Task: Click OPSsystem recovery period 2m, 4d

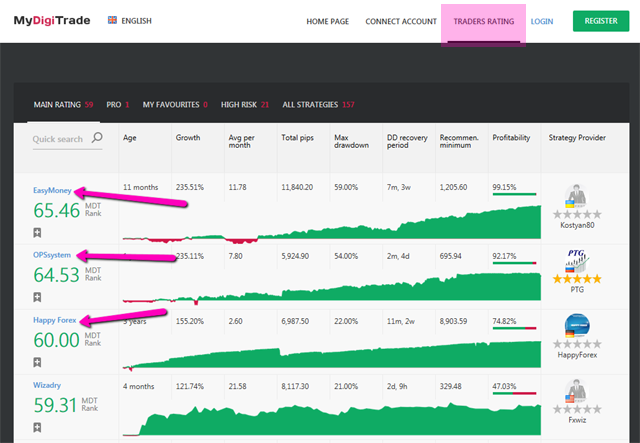Action: [x=398, y=256]
